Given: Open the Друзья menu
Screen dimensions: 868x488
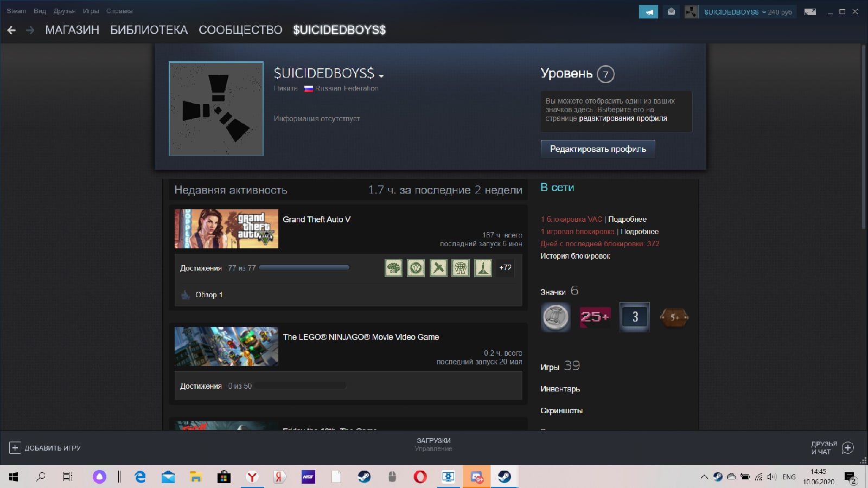Looking at the screenshot, I should tap(65, 11).
